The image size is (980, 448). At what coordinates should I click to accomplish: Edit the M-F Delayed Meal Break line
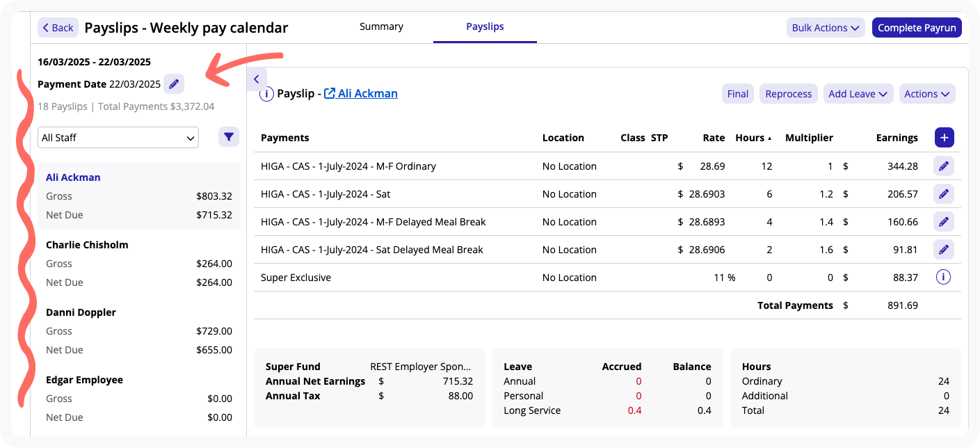tap(943, 222)
